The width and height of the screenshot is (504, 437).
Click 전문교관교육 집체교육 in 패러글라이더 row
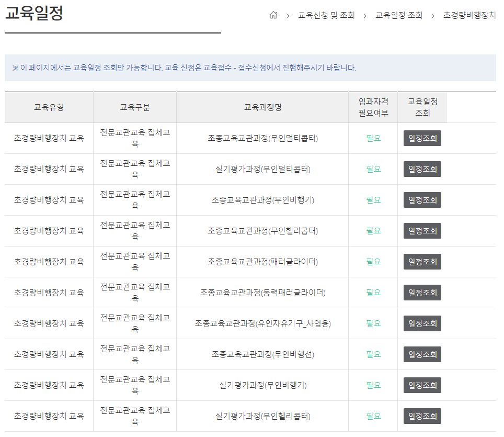pyautogui.click(x=135, y=261)
